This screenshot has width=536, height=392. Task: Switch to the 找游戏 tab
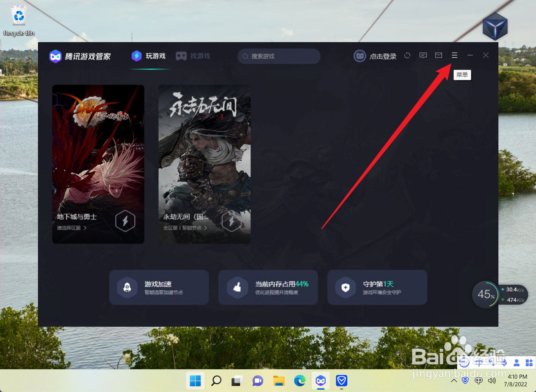[x=193, y=56]
